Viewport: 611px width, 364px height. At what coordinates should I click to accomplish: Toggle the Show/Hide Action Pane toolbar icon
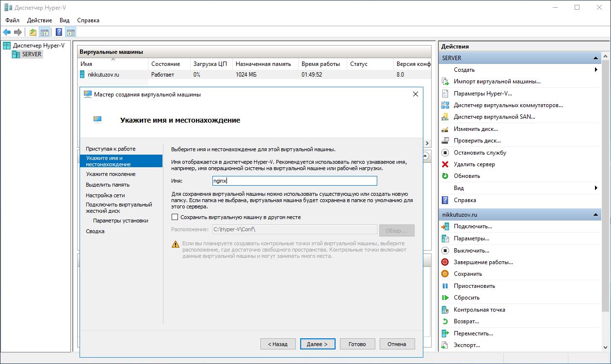pos(71,32)
